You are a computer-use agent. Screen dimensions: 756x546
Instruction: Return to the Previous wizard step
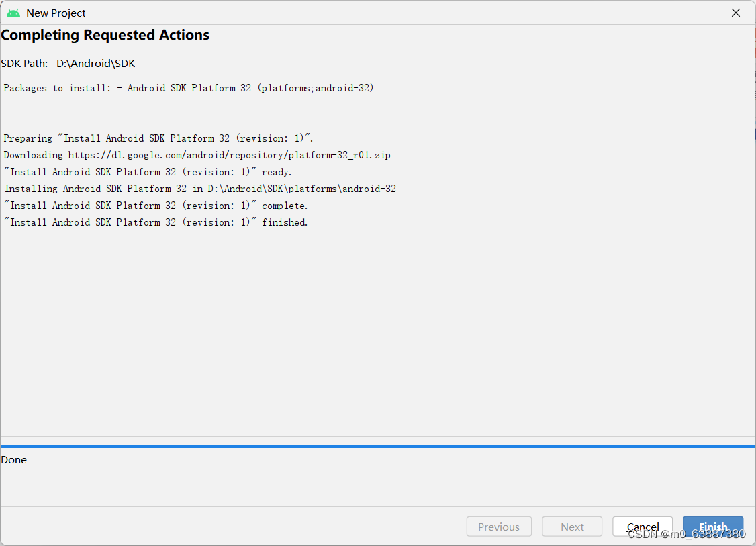point(499,527)
